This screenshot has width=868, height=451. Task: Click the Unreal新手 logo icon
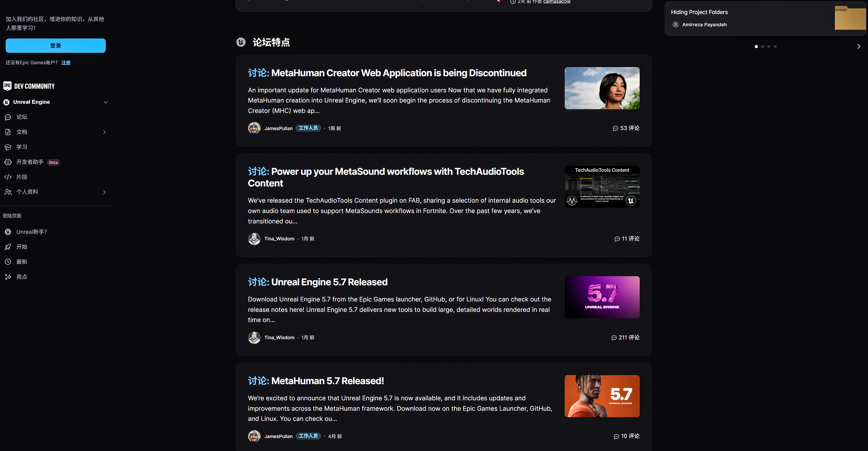pos(8,232)
